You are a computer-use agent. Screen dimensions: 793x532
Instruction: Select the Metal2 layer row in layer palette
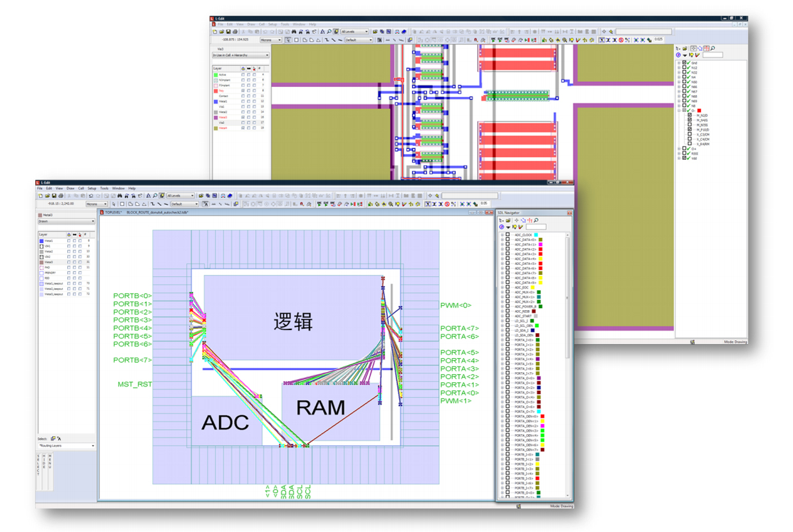(x=49, y=251)
